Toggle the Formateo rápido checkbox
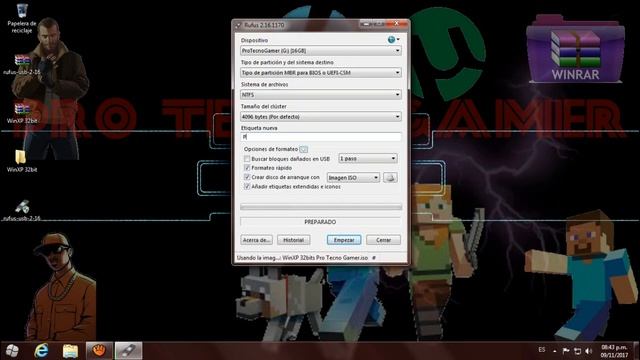This screenshot has height=360, width=640. coord(247,168)
